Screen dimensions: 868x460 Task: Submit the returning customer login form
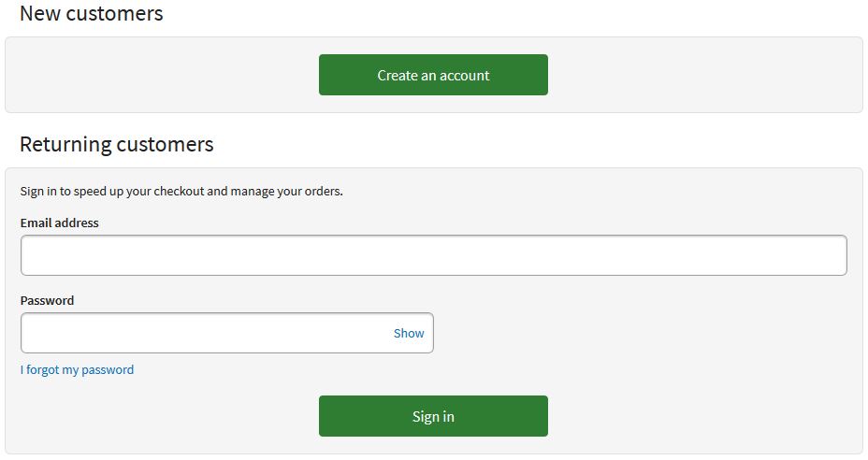[433, 416]
